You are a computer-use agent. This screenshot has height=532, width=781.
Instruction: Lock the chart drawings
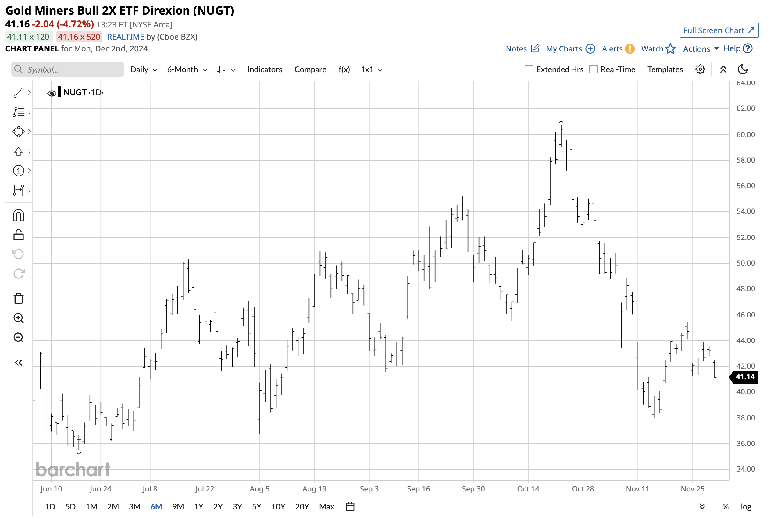19,235
